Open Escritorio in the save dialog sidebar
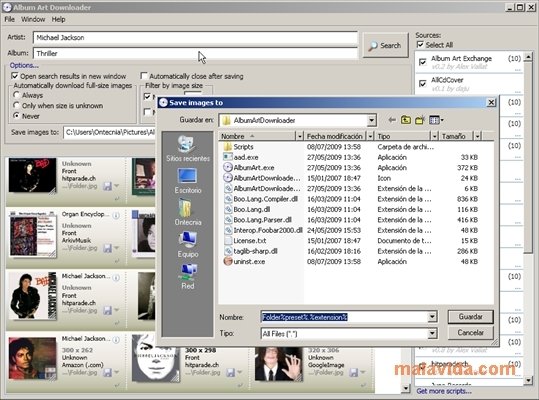This screenshot has height=400, width=539. [187, 176]
